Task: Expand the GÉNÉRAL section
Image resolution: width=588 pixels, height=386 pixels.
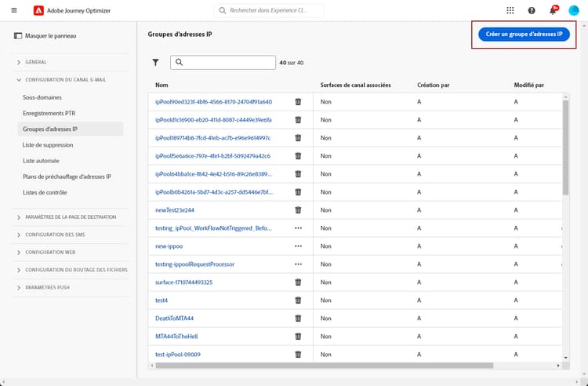Action: click(36, 62)
